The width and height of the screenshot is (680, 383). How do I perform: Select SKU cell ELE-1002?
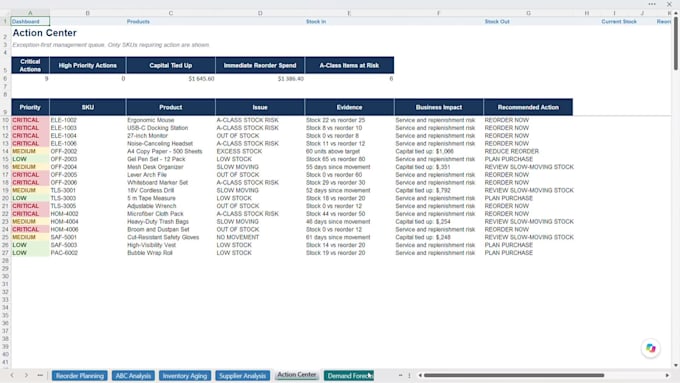pos(64,120)
